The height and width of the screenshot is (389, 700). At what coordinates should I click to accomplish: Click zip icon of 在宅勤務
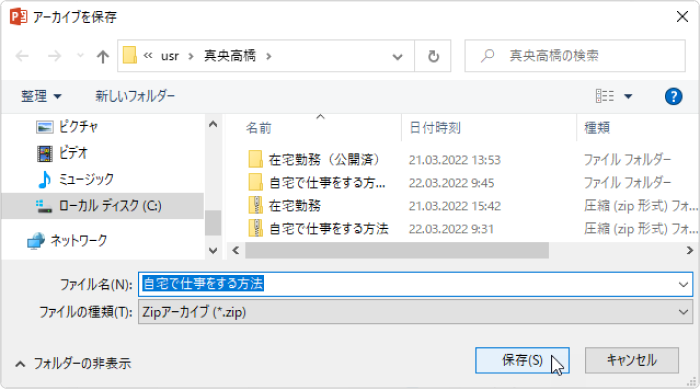(x=255, y=206)
